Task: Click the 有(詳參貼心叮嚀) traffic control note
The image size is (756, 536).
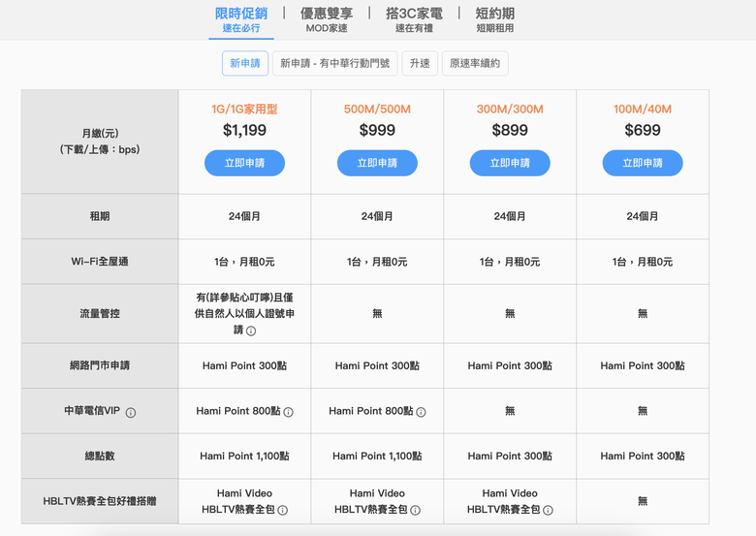Action: [244, 314]
